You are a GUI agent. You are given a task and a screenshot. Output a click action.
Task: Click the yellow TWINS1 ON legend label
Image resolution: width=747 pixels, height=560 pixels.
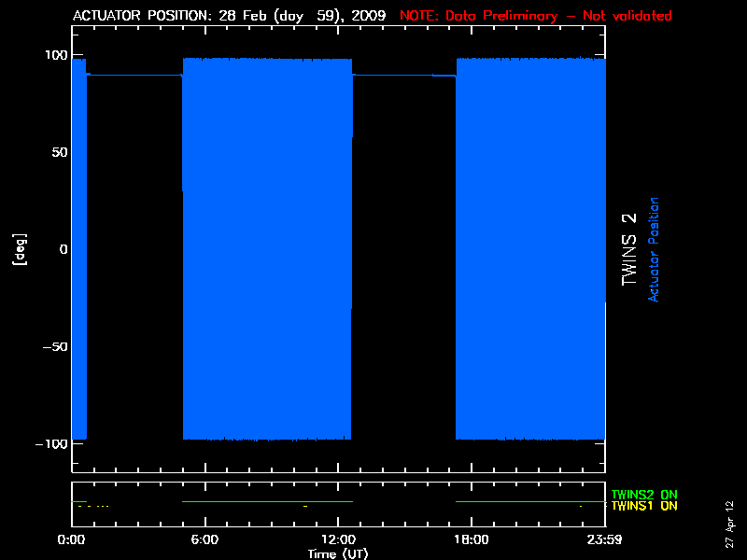pyautogui.click(x=644, y=506)
